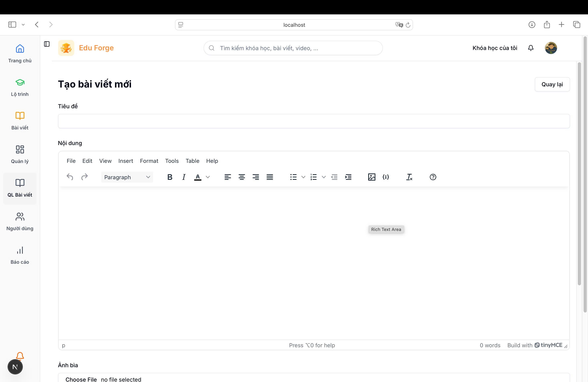The height and width of the screenshot is (382, 588).
Task: Click the tinyMCE branding link
Action: pyautogui.click(x=548, y=345)
